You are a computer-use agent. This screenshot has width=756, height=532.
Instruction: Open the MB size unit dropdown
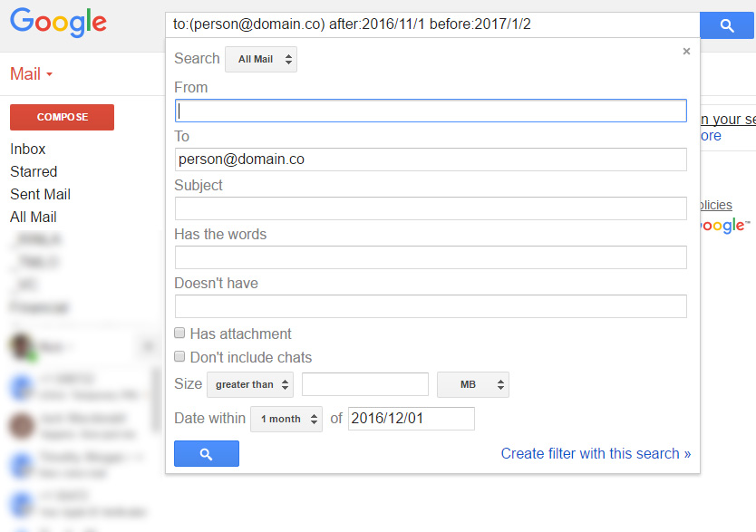472,384
